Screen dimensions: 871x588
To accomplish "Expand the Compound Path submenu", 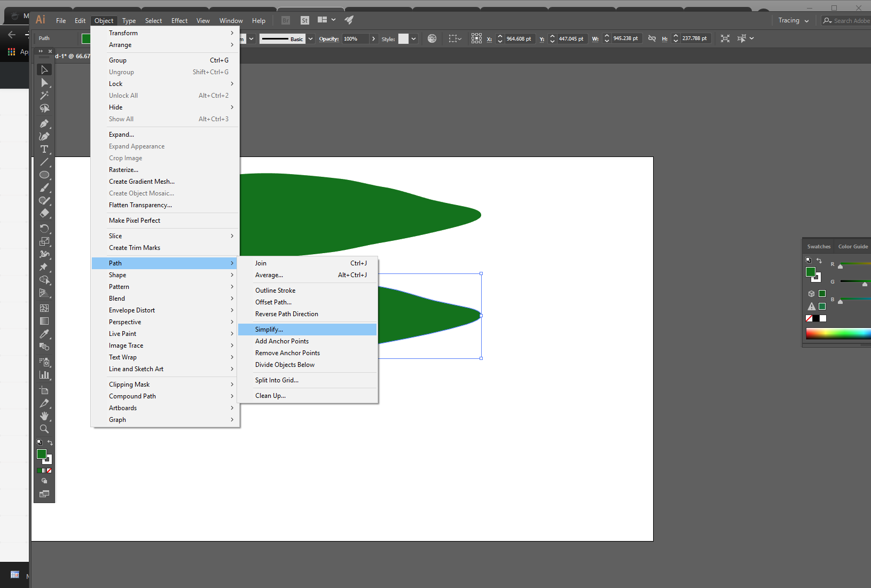I will tap(163, 396).
